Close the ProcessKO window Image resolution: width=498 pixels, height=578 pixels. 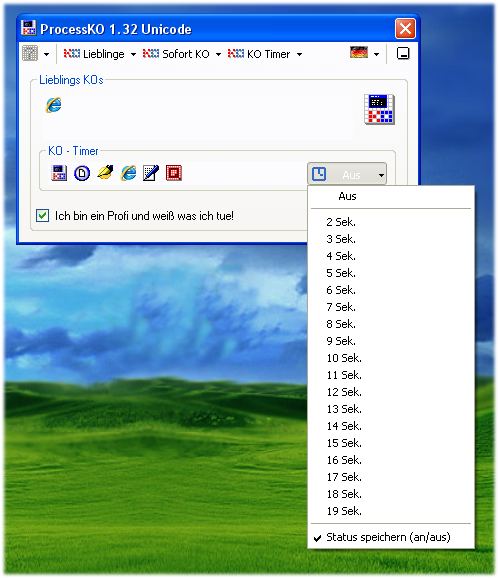pyautogui.click(x=405, y=29)
